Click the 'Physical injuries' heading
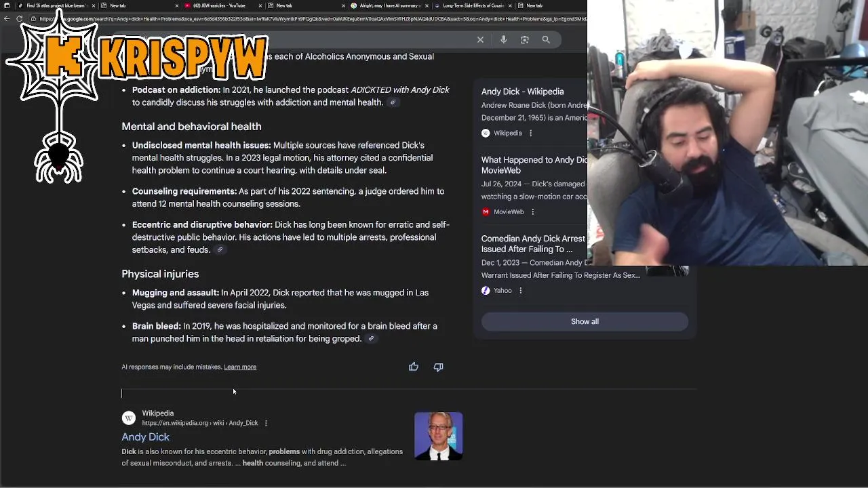Image resolution: width=868 pixels, height=488 pixels. click(x=160, y=274)
